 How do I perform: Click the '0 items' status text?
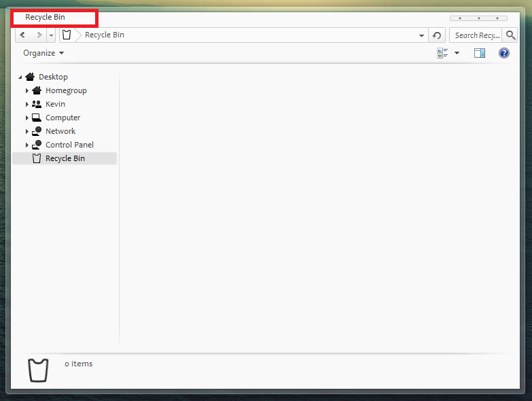coord(78,364)
